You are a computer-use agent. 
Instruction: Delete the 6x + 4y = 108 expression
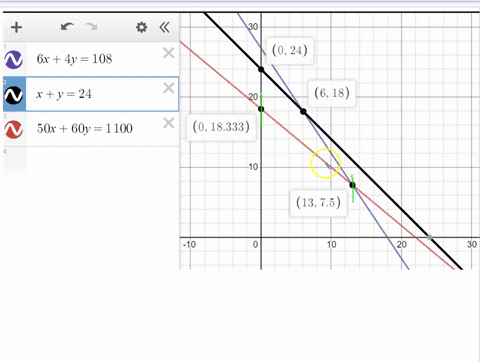169,53
